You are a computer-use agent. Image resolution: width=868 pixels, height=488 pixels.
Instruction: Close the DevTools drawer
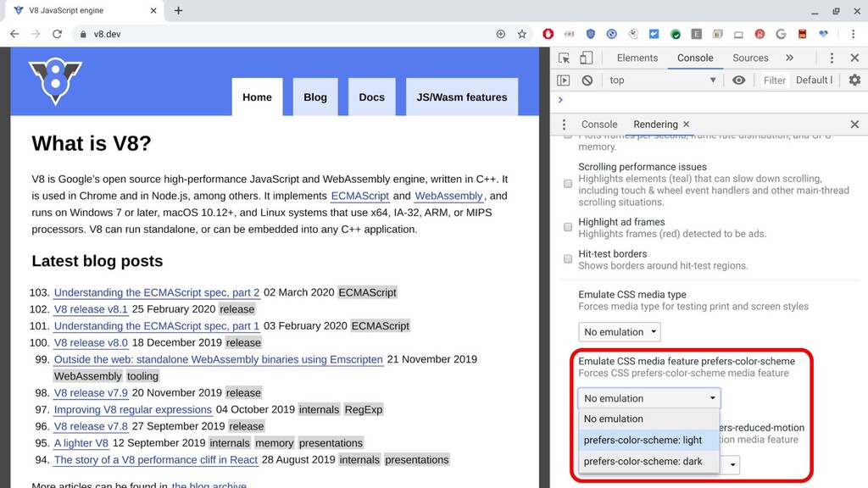tap(854, 125)
